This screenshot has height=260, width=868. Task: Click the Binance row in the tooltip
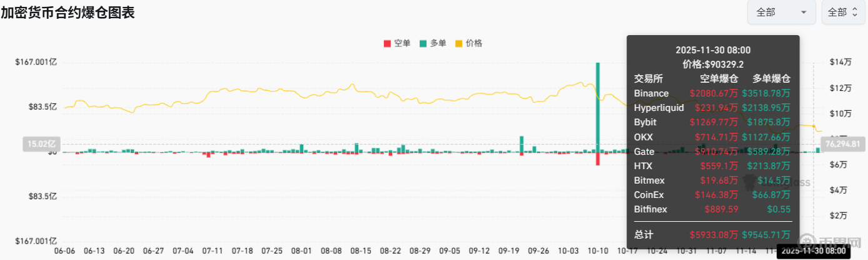[712, 93]
